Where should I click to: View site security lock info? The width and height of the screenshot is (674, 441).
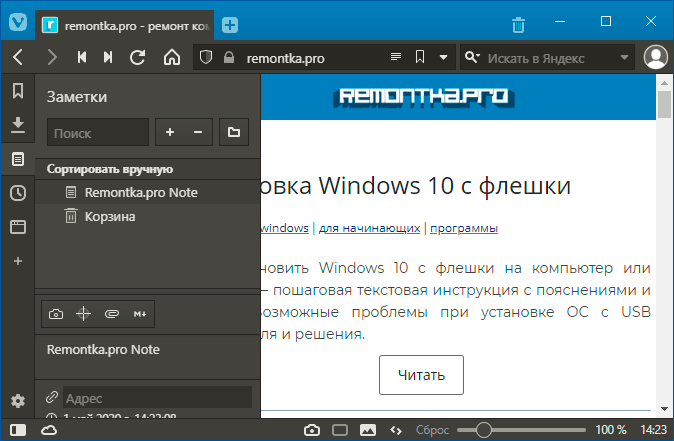tap(229, 57)
